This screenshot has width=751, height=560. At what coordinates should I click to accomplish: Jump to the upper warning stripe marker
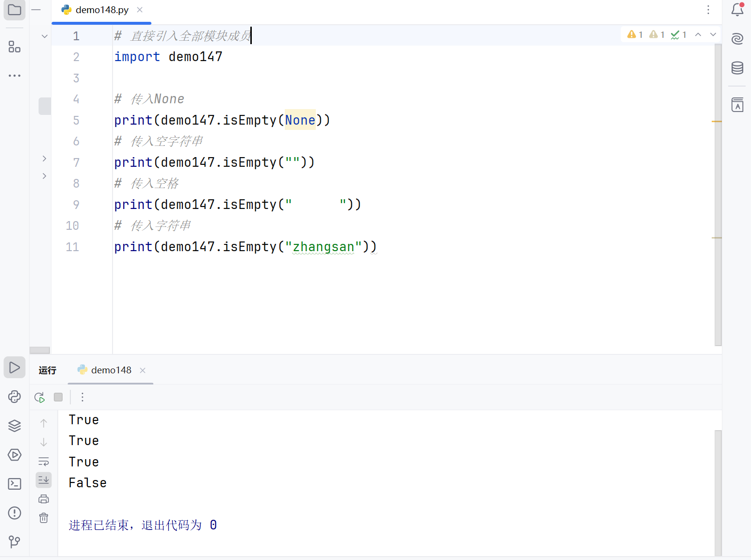(x=717, y=121)
